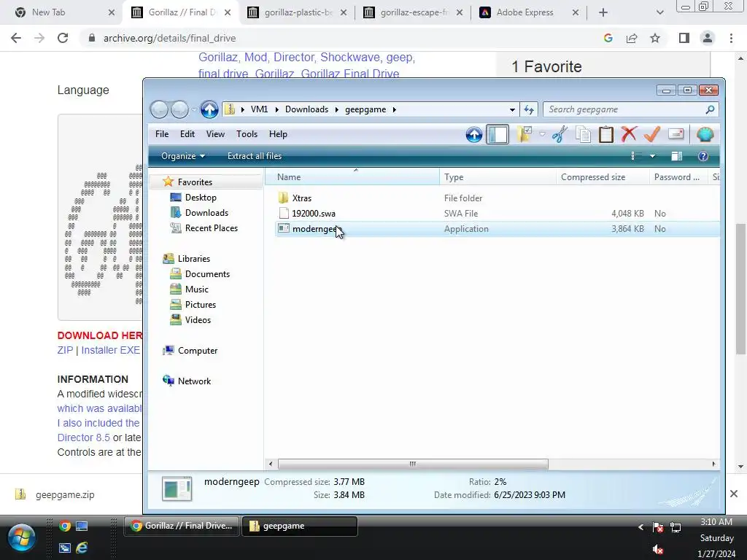Click the Explorer Back arrow button

click(x=159, y=109)
